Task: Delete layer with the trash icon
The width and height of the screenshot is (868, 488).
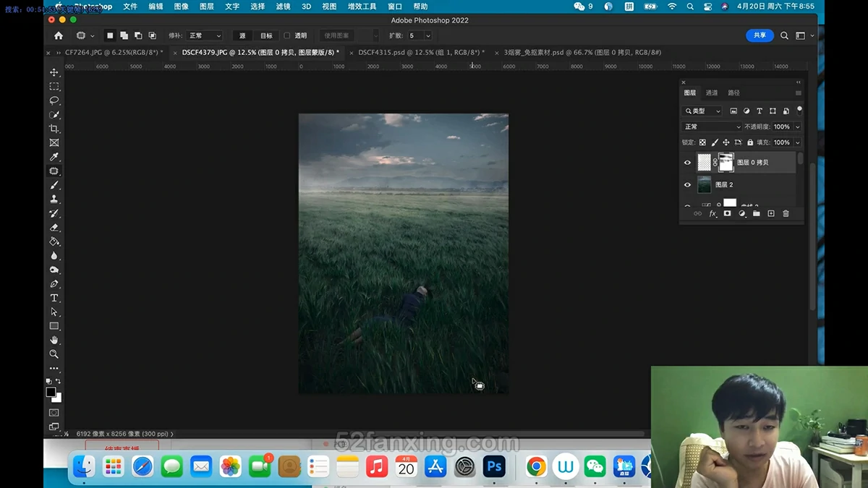Action: point(786,214)
